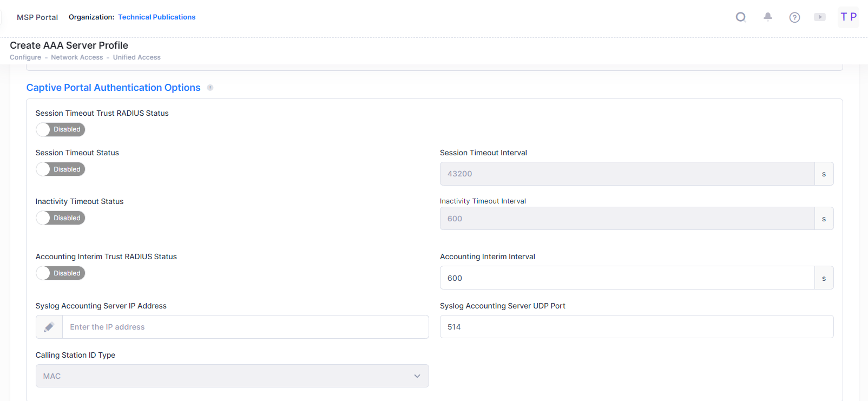Open the MSP Portal link

[37, 17]
